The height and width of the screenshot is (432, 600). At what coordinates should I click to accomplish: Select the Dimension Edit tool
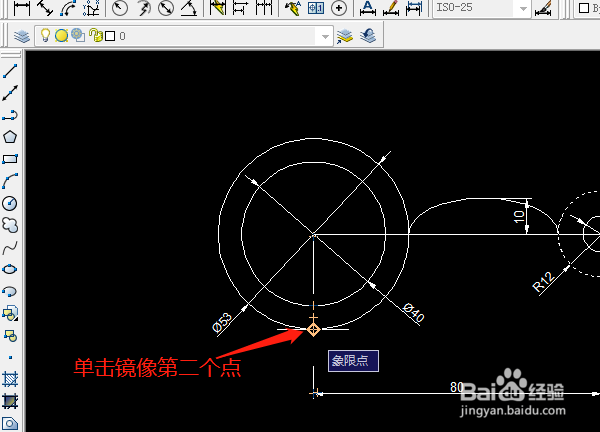(367, 8)
